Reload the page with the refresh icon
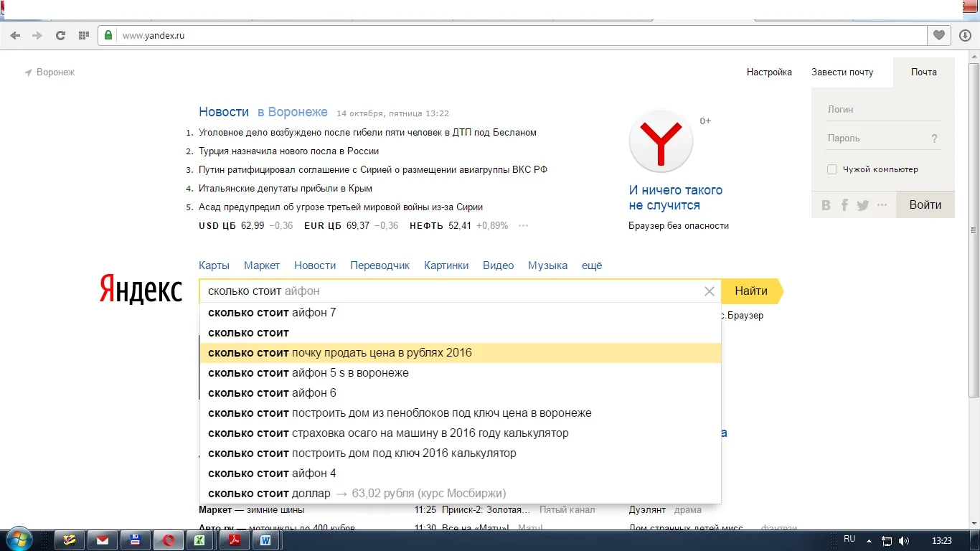 point(60,34)
